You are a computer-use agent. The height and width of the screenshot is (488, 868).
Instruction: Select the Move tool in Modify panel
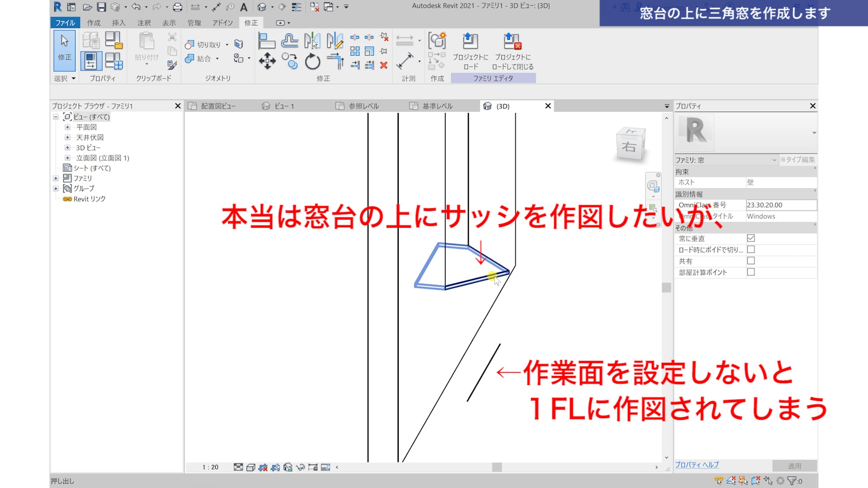267,61
